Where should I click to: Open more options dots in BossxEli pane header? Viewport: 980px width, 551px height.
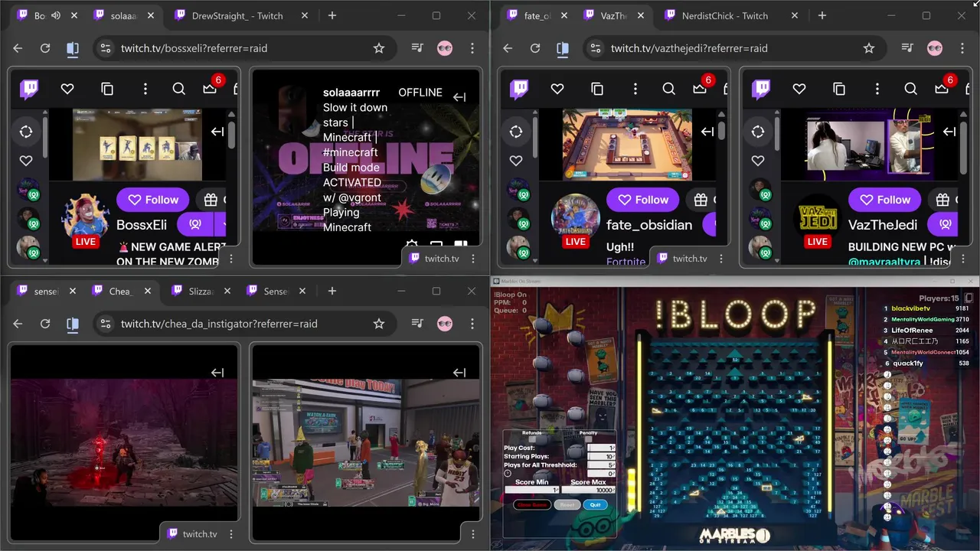coord(145,89)
